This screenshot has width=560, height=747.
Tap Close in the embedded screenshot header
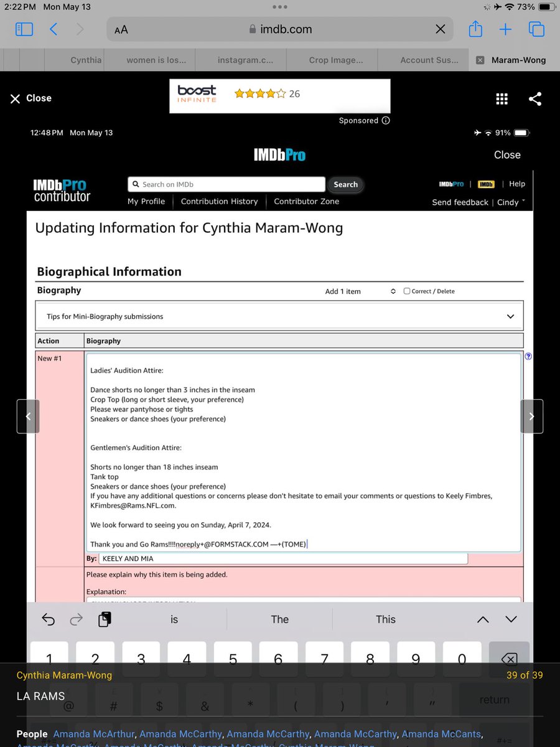[x=507, y=154]
